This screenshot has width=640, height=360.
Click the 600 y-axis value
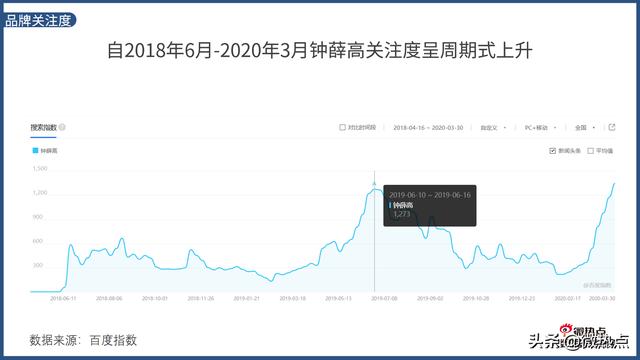(38, 241)
